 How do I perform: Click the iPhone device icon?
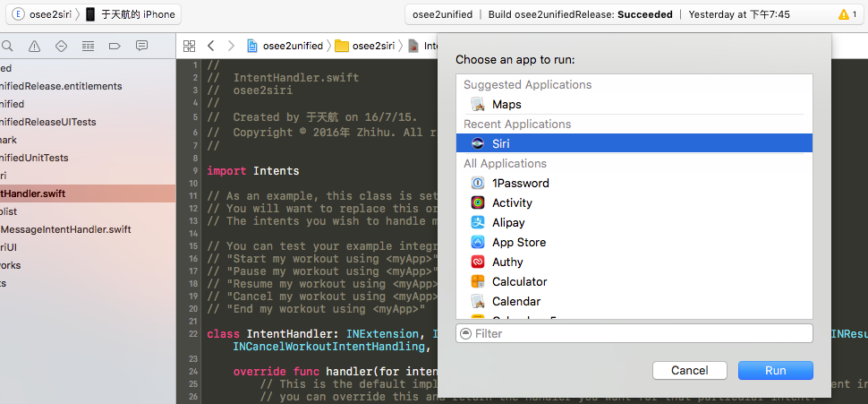coord(90,14)
